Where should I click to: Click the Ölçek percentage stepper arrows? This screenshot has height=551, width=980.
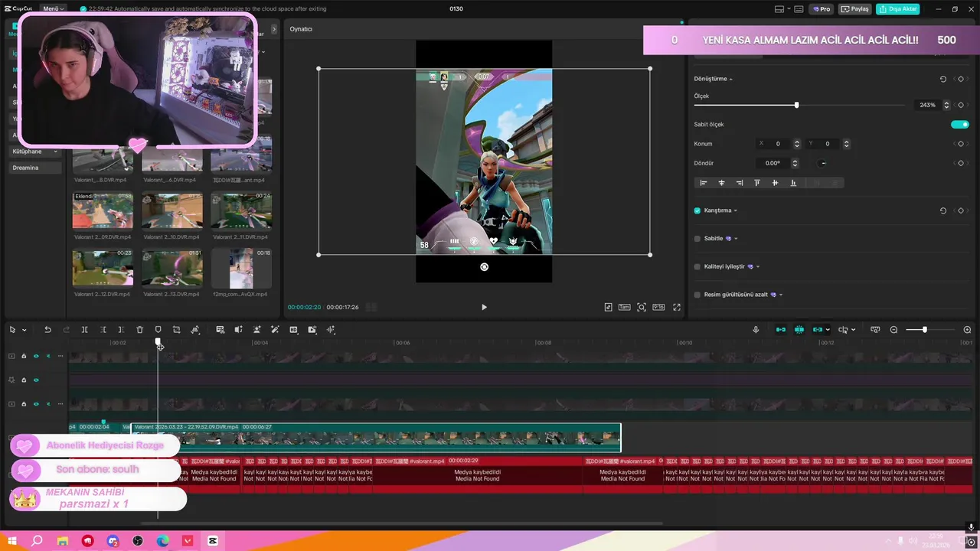tap(946, 105)
